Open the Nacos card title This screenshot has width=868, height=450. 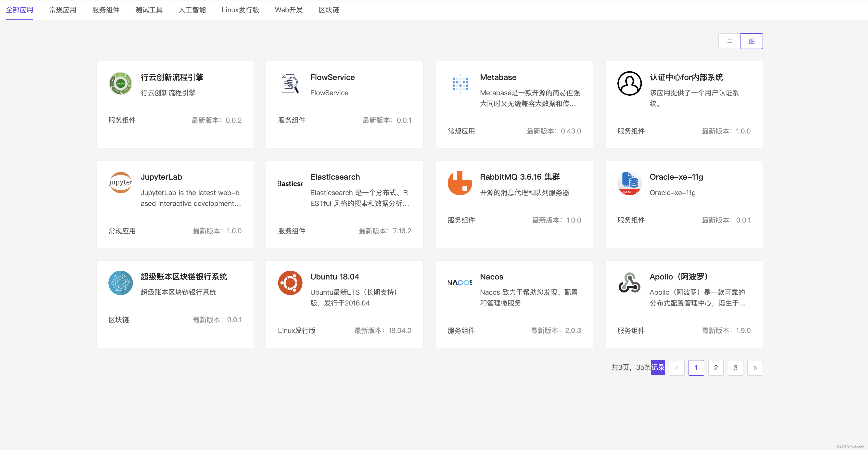pos(491,277)
